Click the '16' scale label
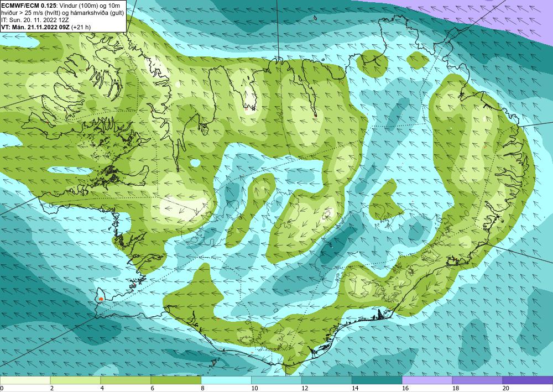The height and width of the screenshot is (392, 553). pos(405,388)
